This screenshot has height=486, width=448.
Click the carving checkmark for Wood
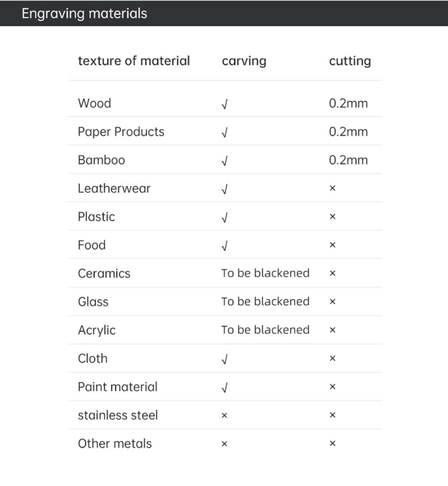point(224,104)
